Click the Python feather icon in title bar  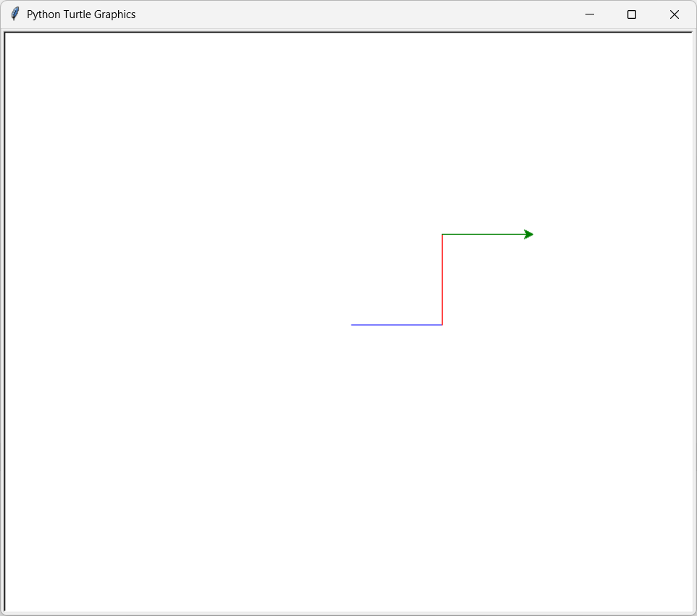(14, 14)
